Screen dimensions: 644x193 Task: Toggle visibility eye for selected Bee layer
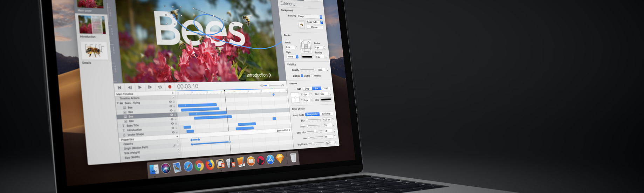pos(172,115)
